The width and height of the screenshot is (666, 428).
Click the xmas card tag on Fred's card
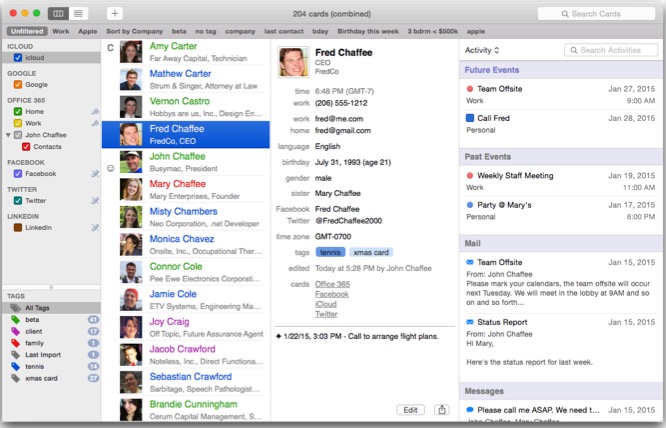[371, 252]
